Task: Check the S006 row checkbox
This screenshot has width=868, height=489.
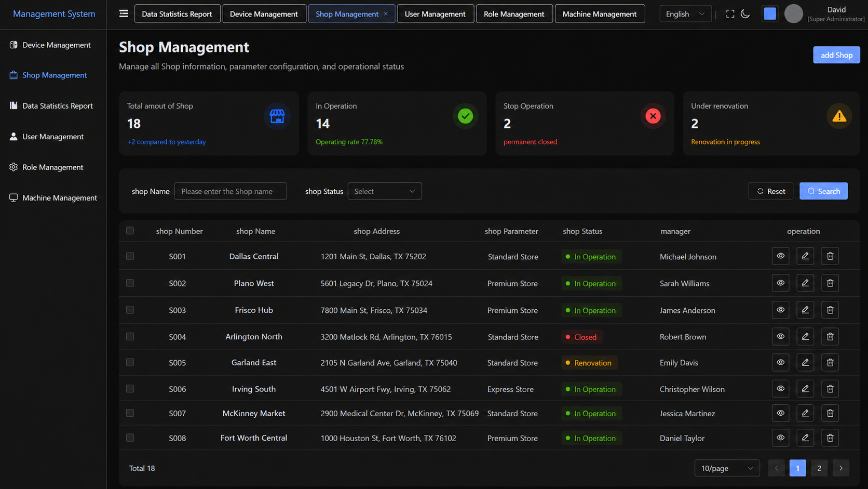Action: [130, 389]
